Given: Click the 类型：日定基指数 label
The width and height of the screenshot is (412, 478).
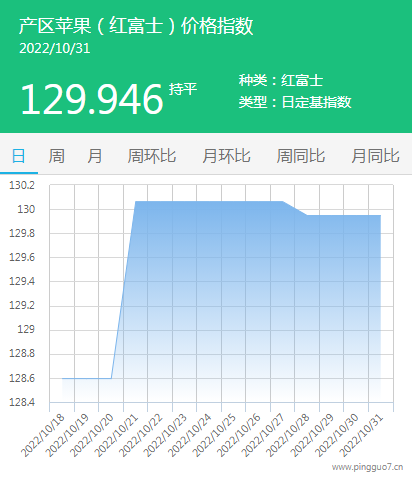Looking at the screenshot, I should pos(295,102).
